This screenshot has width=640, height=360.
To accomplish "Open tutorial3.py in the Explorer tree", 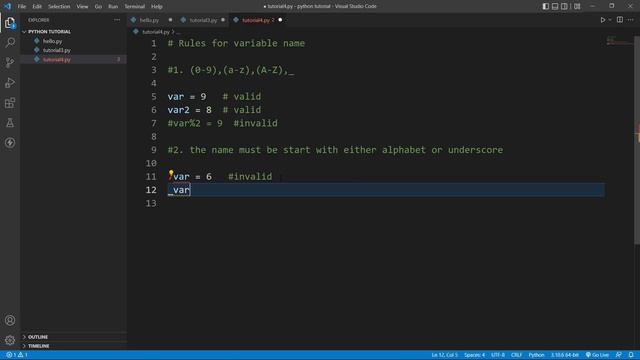I will point(57,50).
